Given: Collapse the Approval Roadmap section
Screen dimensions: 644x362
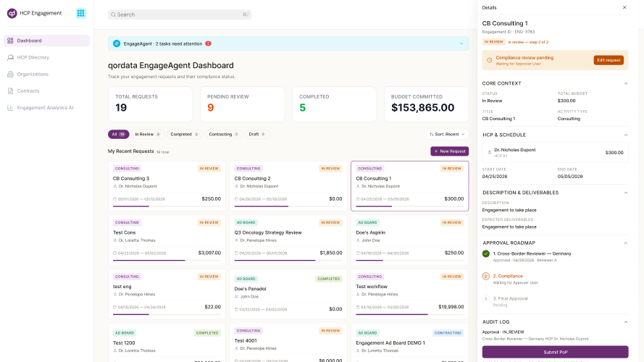Looking at the screenshot, I should [x=625, y=243].
